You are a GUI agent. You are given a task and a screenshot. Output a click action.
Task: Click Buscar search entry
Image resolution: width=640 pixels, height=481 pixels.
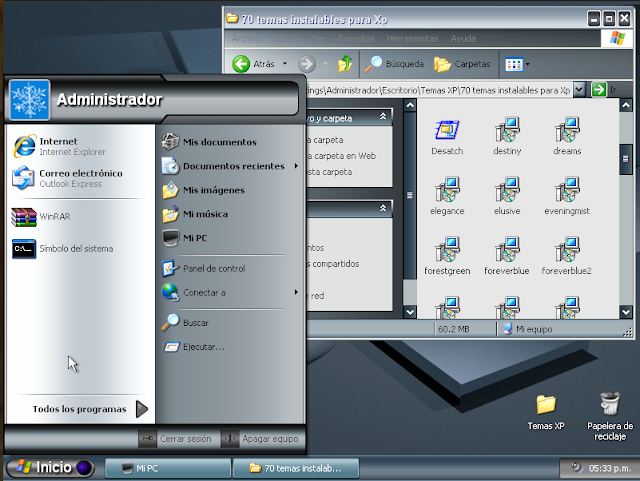tap(185, 323)
